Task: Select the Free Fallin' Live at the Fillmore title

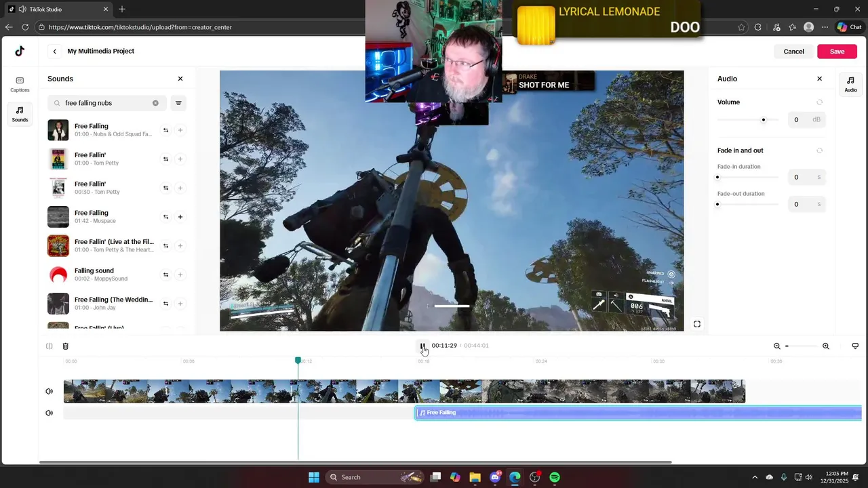Action: click(x=114, y=241)
